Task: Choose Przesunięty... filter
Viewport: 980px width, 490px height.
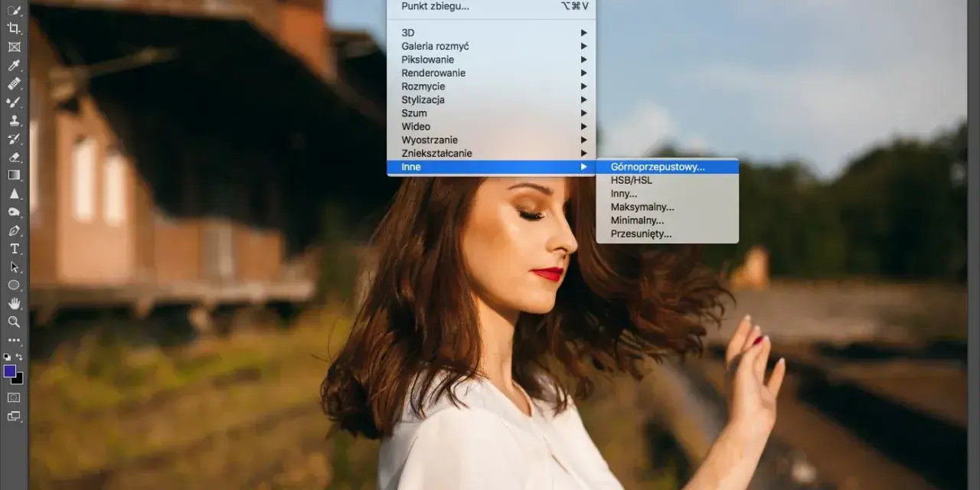Action: (668, 234)
